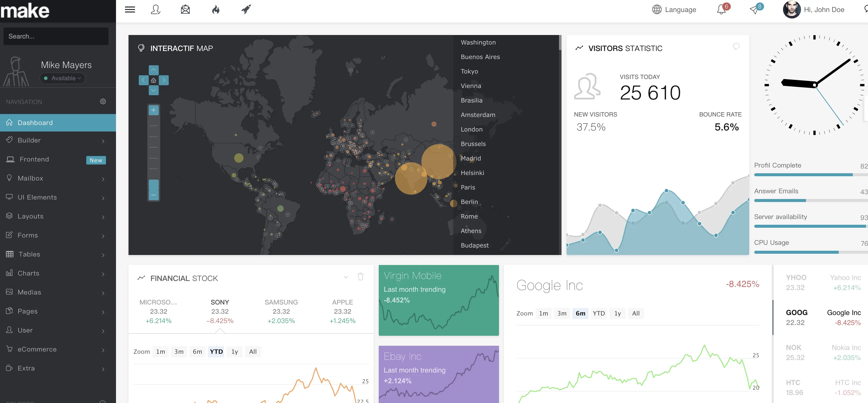
Task: Select London in the city list
Action: (472, 129)
